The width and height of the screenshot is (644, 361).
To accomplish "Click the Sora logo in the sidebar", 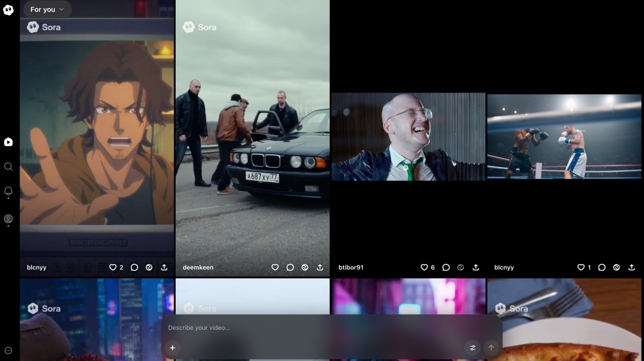I will click(8, 10).
